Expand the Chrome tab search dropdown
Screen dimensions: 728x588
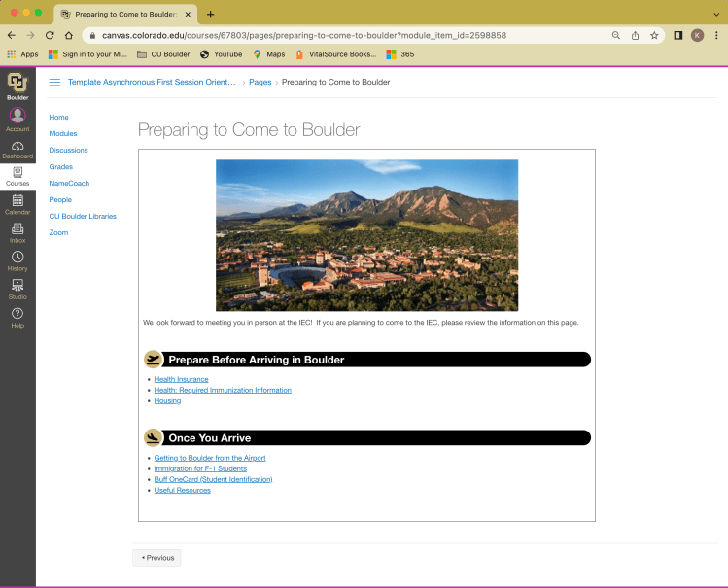tap(714, 14)
